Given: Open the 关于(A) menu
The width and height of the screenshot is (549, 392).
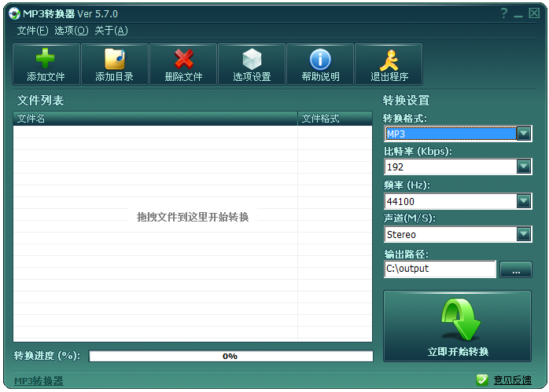Looking at the screenshot, I should (x=111, y=31).
